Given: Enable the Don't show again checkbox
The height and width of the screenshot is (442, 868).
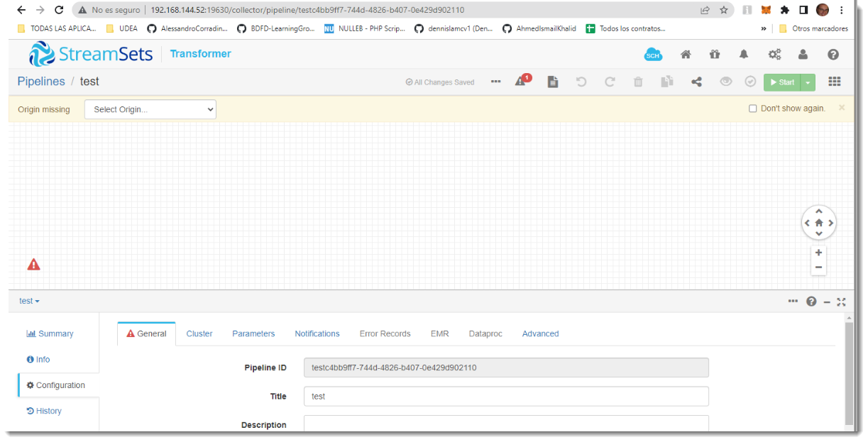Looking at the screenshot, I should (753, 108).
